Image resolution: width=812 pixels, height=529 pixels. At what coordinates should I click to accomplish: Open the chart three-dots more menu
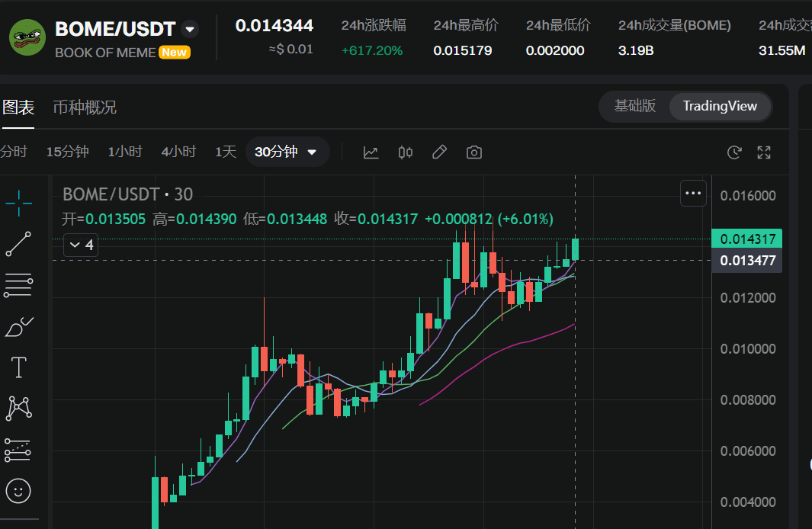[x=693, y=193]
